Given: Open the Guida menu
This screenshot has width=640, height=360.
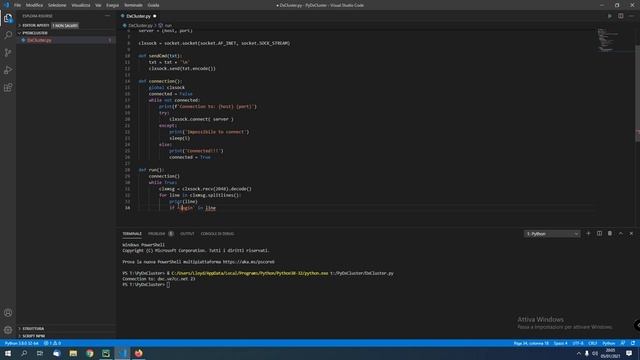Looking at the screenshot, I should [x=153, y=5].
